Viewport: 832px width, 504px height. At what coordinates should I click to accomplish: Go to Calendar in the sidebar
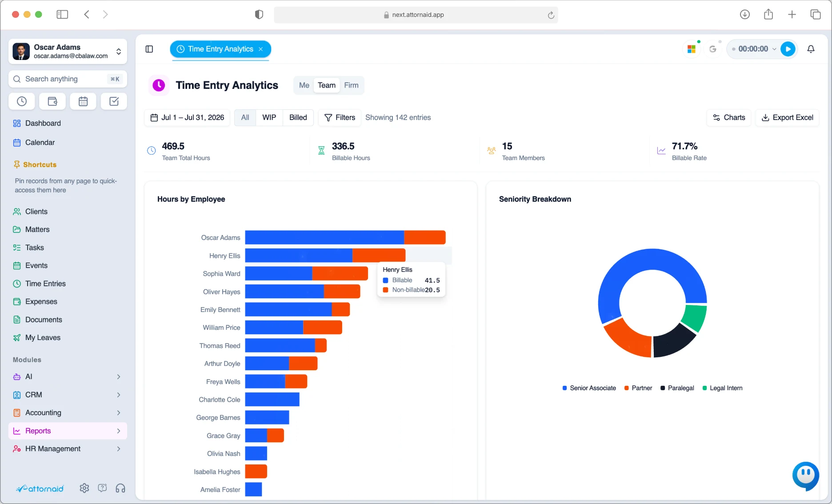click(x=68, y=142)
